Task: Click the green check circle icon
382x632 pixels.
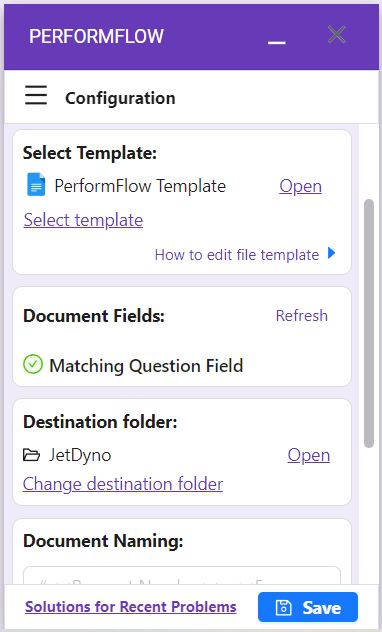Action: [33, 364]
